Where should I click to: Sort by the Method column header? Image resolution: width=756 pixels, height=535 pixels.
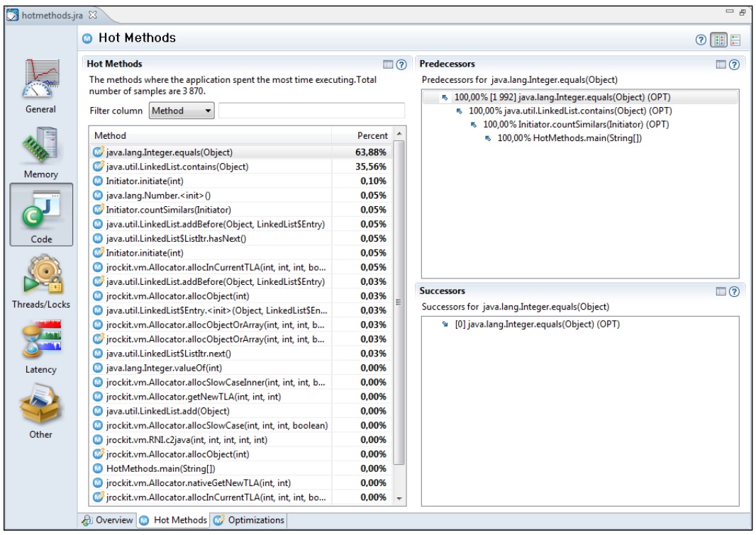point(210,136)
